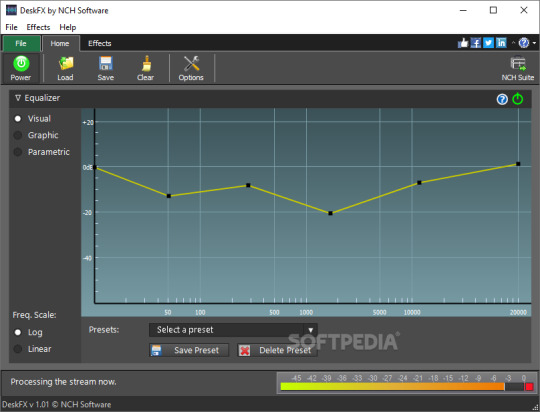Click the 'Freq. Scale:' label
This screenshot has width=540, height=412.
(x=34, y=315)
